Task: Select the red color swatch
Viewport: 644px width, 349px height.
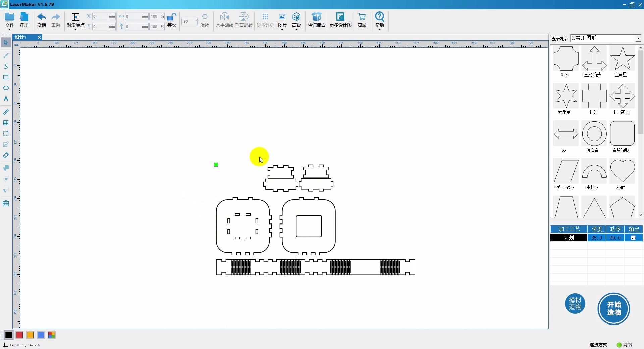Action: (19, 335)
